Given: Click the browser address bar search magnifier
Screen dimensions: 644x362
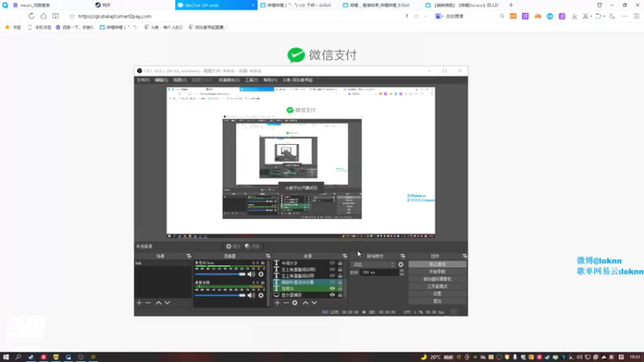Looking at the screenshot, I should tap(502, 16).
